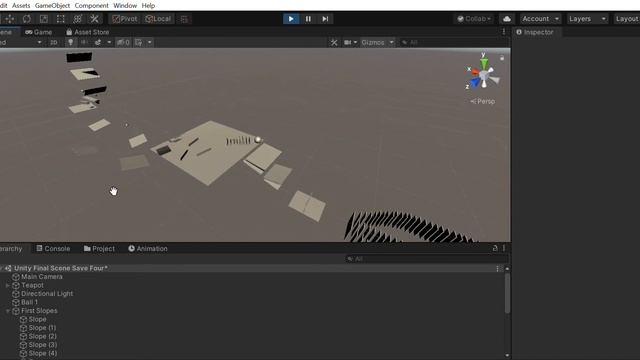The image size is (640, 360).
Task: Click the Pause button
Action: (x=308, y=19)
